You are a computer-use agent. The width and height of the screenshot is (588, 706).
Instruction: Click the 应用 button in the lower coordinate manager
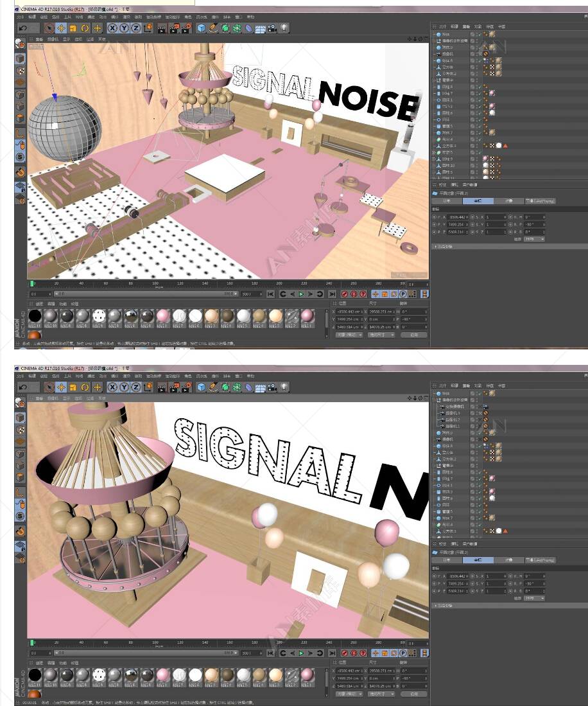(x=414, y=694)
